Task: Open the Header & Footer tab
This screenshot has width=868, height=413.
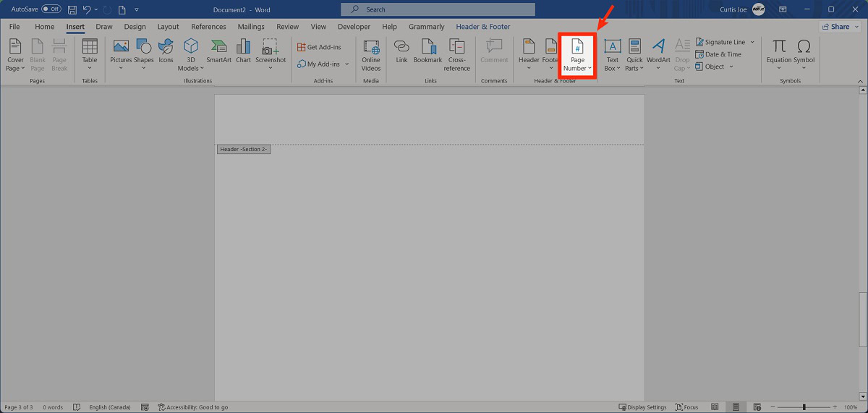Action: (x=482, y=27)
